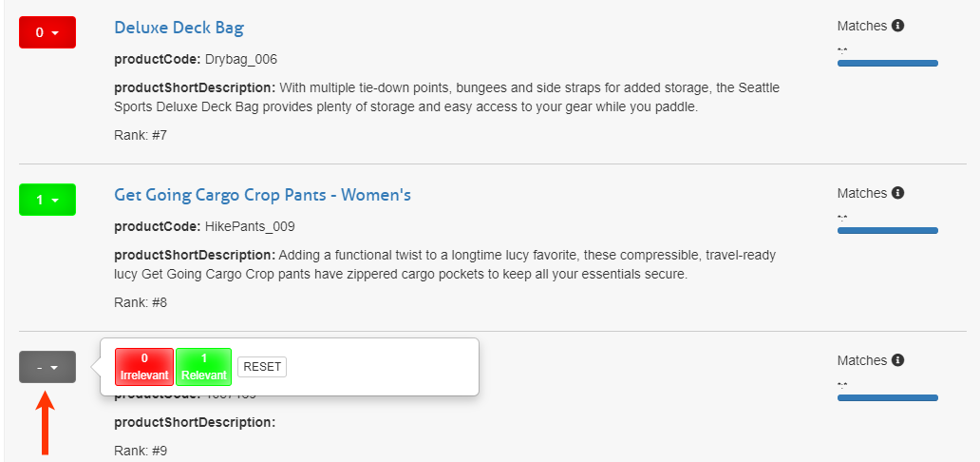Rate the result as Relevant
The width and height of the screenshot is (980, 462).
pos(204,366)
